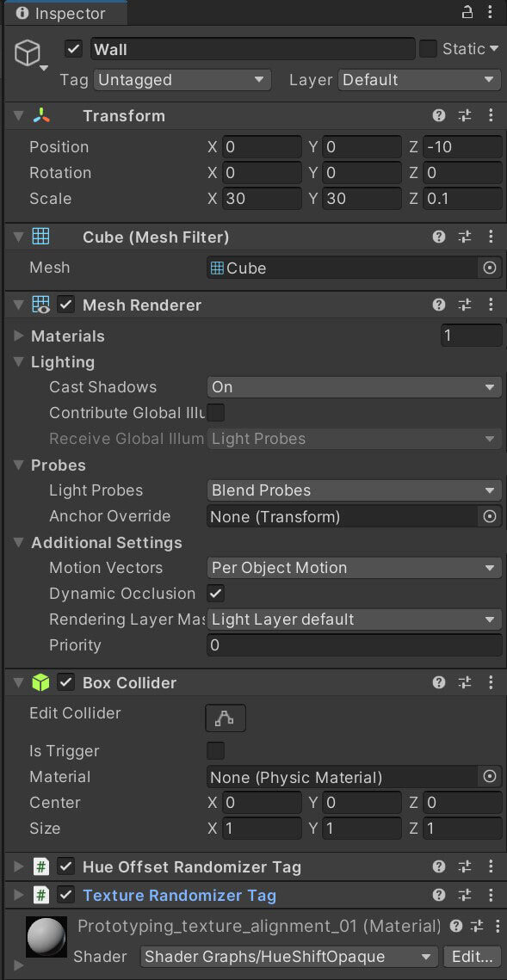
Task: Click the Edit Collider button icon
Action: point(225,718)
